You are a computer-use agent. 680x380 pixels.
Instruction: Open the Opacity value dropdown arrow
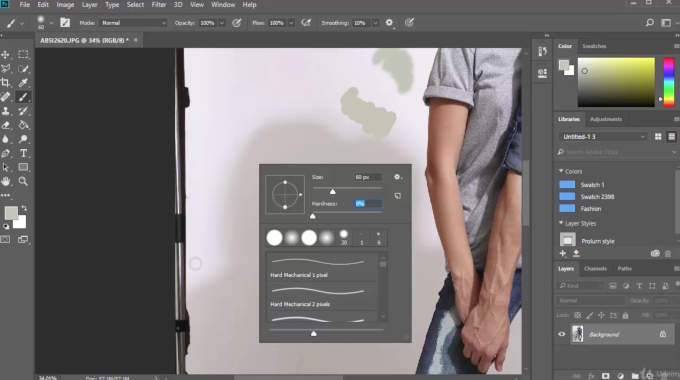222,23
